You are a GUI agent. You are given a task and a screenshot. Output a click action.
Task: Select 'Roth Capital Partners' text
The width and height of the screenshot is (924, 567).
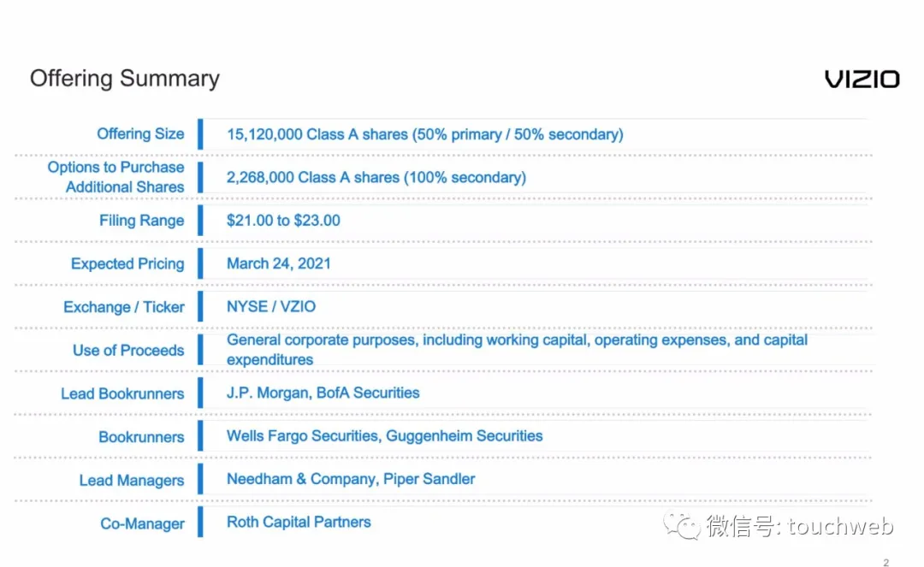(x=299, y=522)
